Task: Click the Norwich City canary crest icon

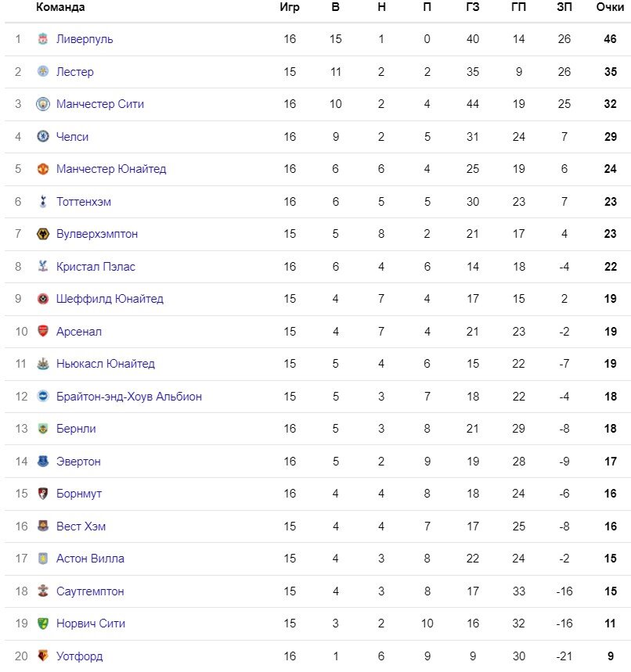Action: click(x=43, y=623)
